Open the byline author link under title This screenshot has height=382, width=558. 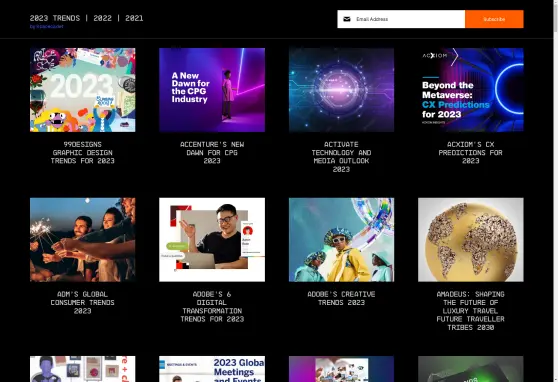pyautogui.click(x=47, y=26)
